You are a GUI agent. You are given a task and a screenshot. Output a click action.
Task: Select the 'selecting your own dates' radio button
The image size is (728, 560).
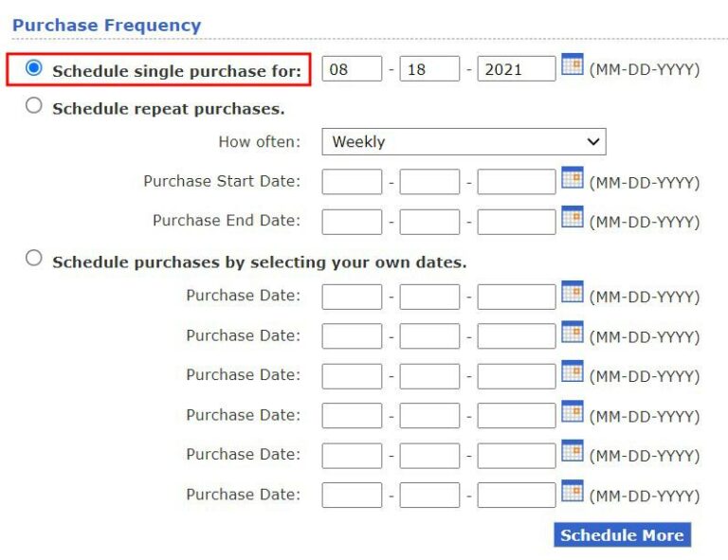coord(34,258)
